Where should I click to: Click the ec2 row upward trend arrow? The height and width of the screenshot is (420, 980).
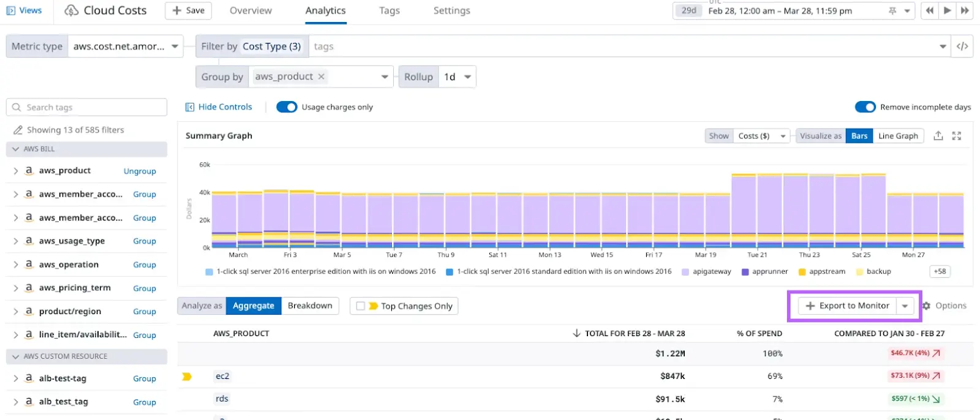tap(937, 376)
